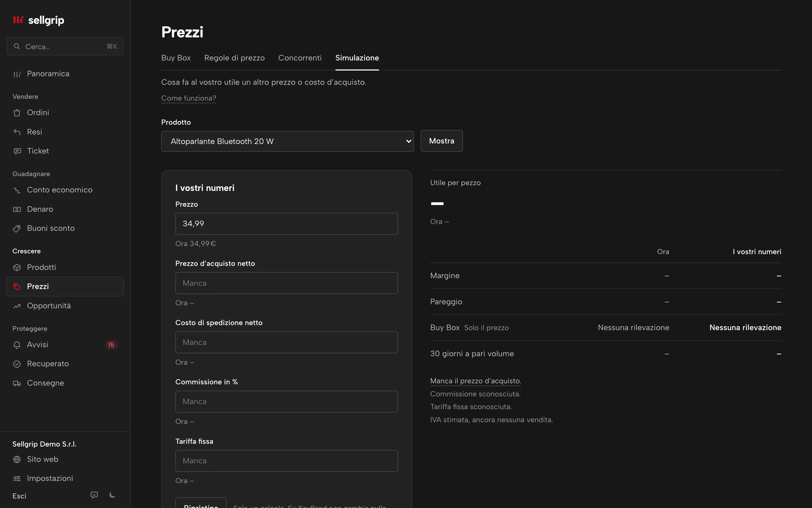Click 'Commissione sconosciuta.' note
This screenshot has height=508, width=812.
click(x=475, y=394)
